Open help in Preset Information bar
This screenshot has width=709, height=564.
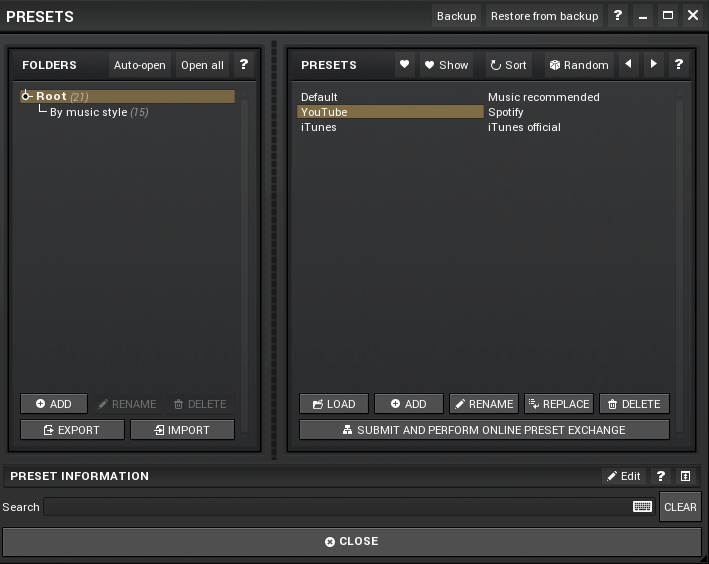661,476
